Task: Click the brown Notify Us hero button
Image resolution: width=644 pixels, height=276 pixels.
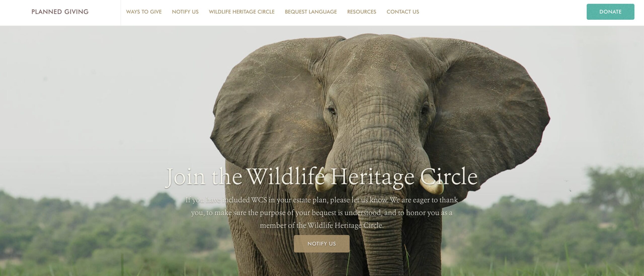Action: point(322,244)
